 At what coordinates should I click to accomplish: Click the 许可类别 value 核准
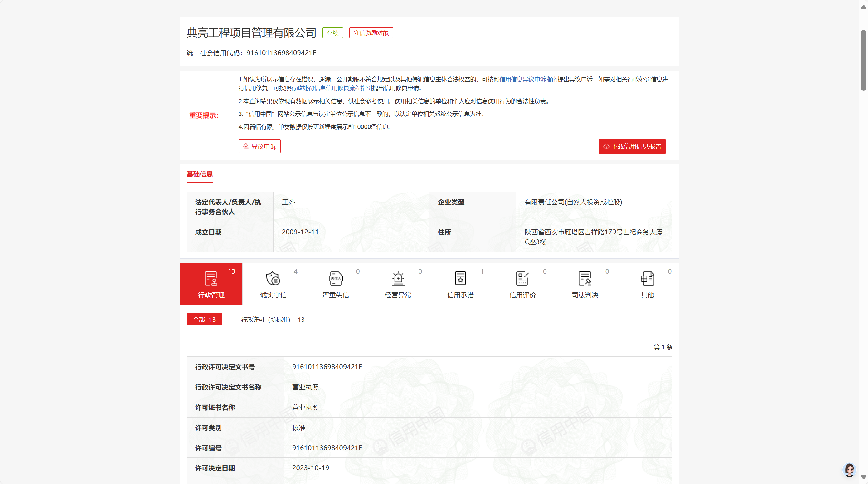pyautogui.click(x=298, y=428)
